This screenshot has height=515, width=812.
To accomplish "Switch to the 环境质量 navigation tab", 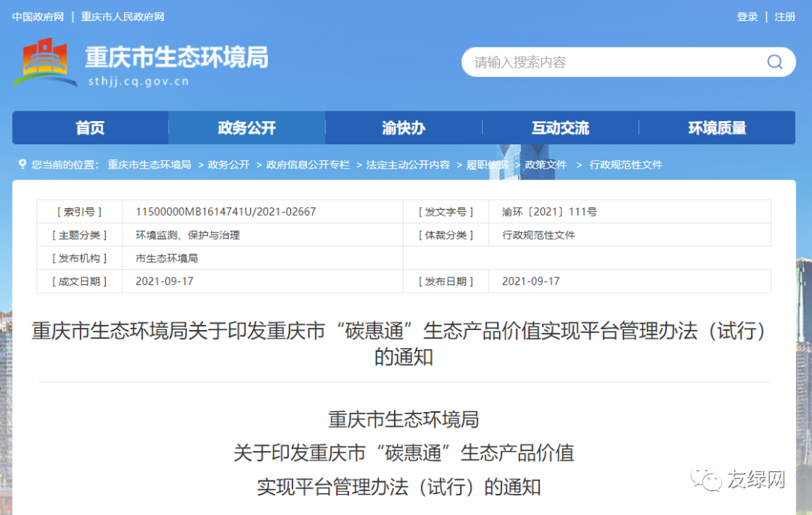I will pyautogui.click(x=717, y=128).
